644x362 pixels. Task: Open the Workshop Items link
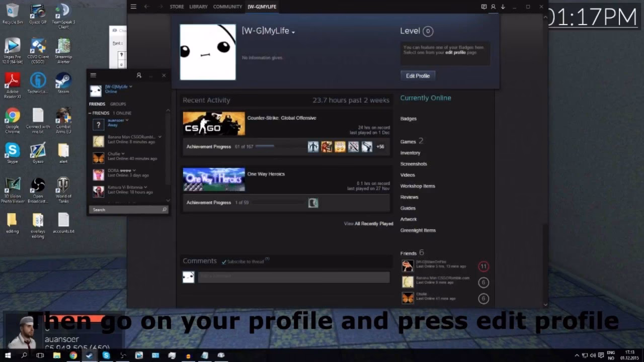pos(418,186)
